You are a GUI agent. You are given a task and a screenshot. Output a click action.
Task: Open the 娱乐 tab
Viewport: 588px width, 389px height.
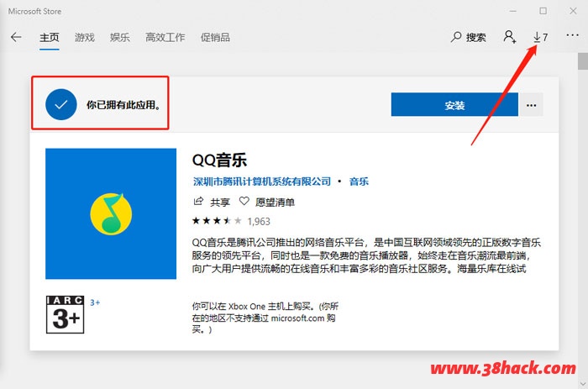119,38
